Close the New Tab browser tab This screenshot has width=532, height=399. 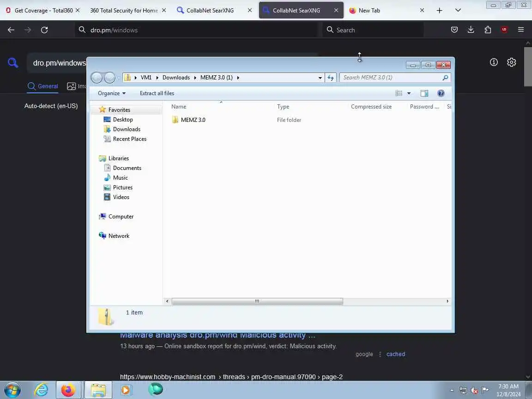coord(422,11)
